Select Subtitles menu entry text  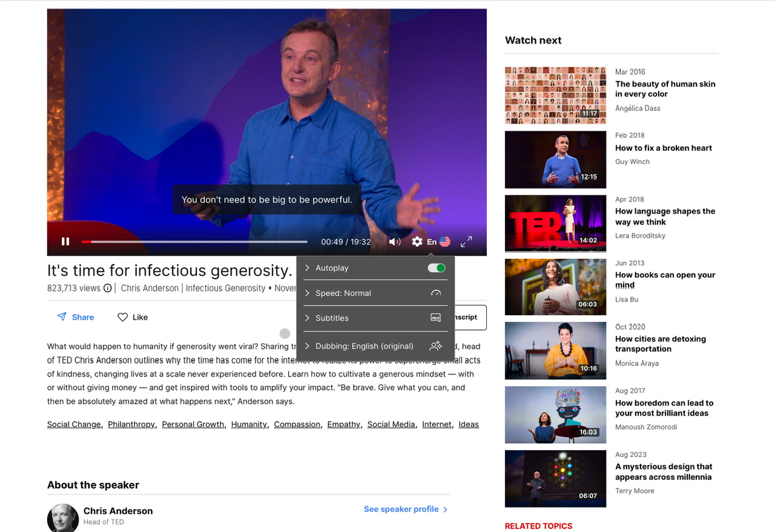(332, 318)
